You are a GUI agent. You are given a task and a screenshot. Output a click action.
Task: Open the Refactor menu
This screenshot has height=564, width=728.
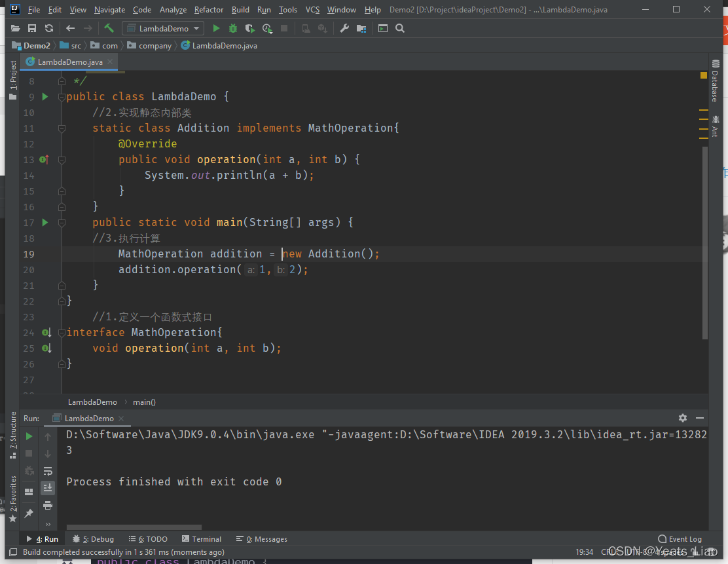coord(208,9)
